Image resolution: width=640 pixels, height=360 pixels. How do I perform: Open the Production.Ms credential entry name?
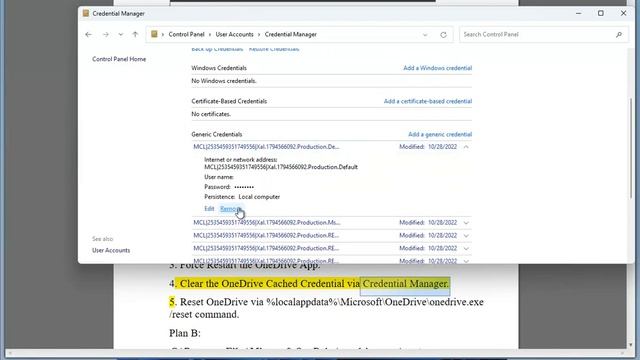267,223
